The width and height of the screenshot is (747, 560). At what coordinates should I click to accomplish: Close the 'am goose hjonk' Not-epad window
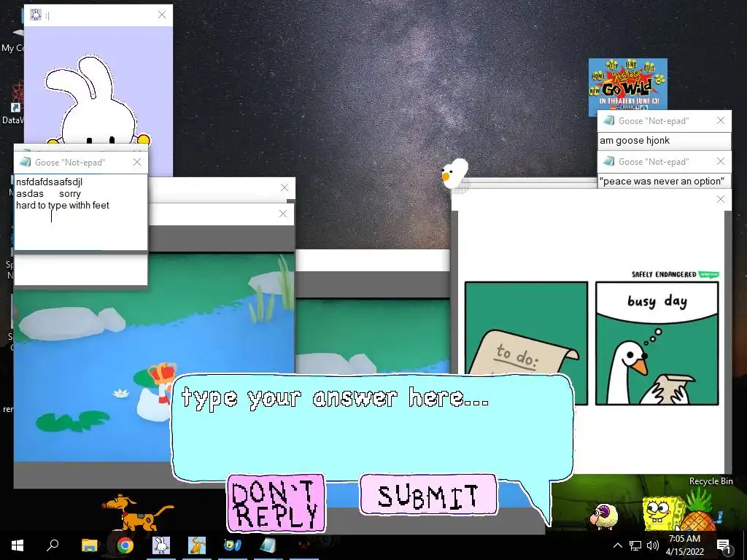[721, 120]
